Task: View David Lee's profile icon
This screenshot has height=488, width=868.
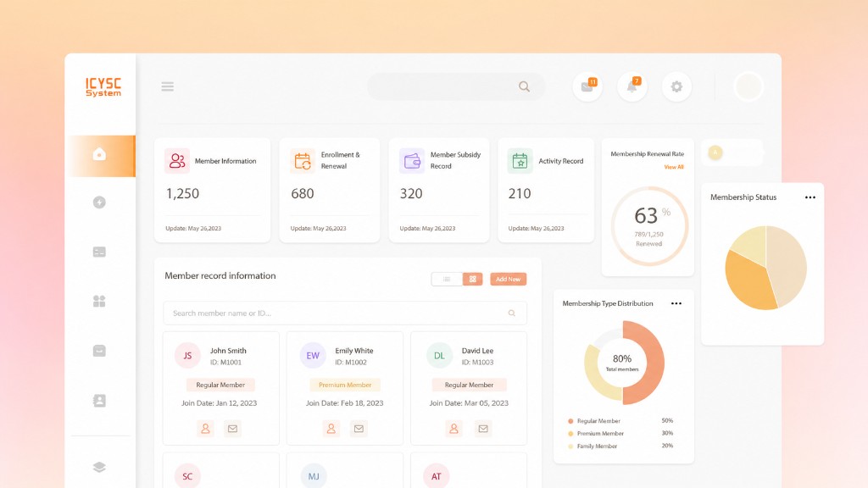Action: 454,428
